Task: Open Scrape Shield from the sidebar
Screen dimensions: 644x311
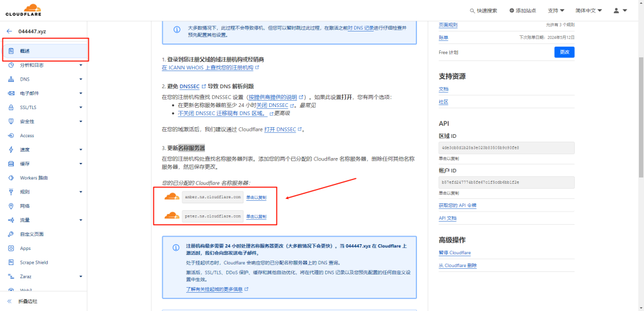Action: 34,262
